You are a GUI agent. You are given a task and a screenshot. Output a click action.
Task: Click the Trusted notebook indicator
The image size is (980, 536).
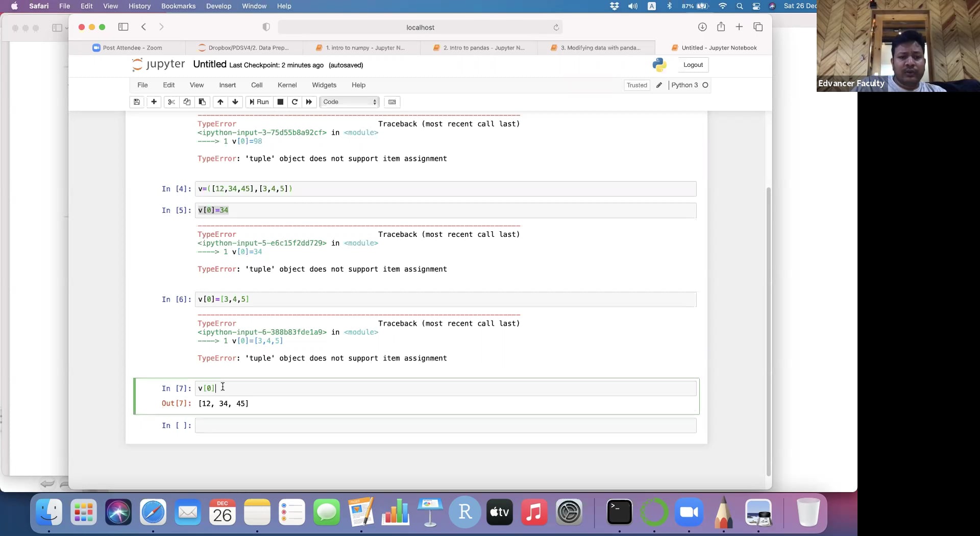pos(636,85)
